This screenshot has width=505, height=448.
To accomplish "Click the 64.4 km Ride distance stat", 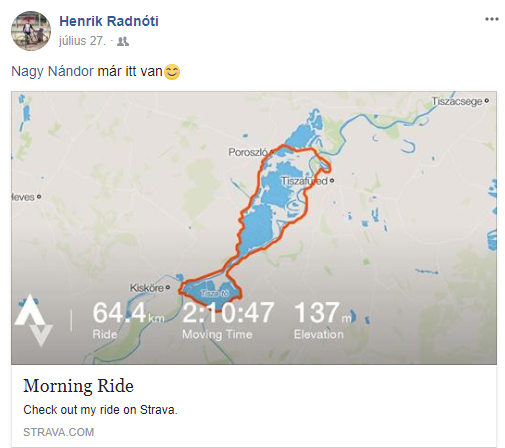I will click(x=128, y=320).
